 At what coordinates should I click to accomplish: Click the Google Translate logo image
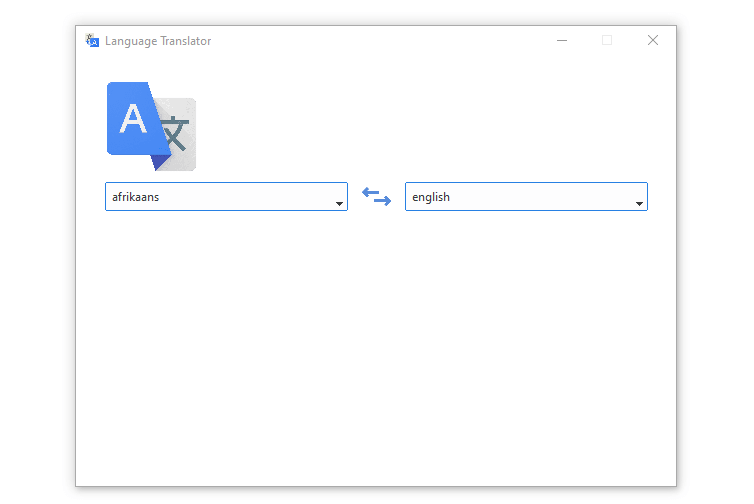[151, 126]
